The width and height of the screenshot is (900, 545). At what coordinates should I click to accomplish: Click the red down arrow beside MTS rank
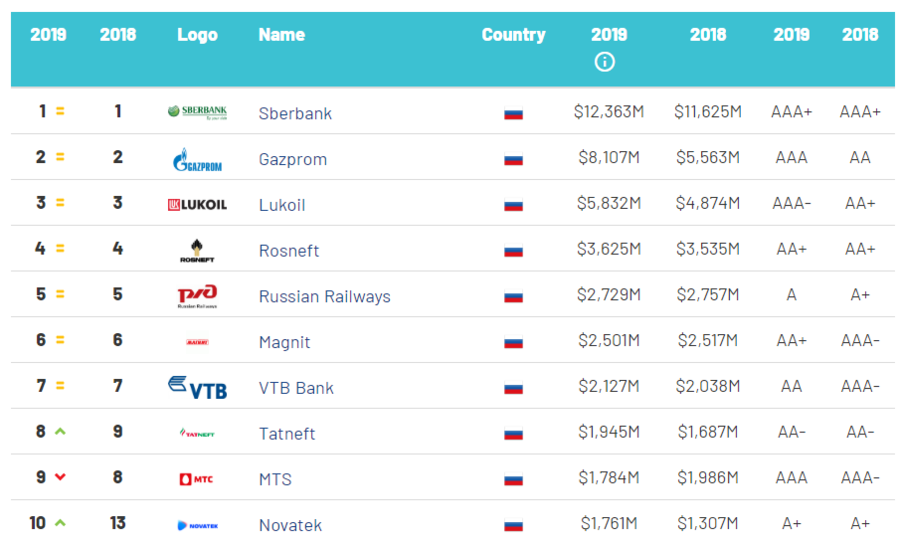pyautogui.click(x=60, y=478)
